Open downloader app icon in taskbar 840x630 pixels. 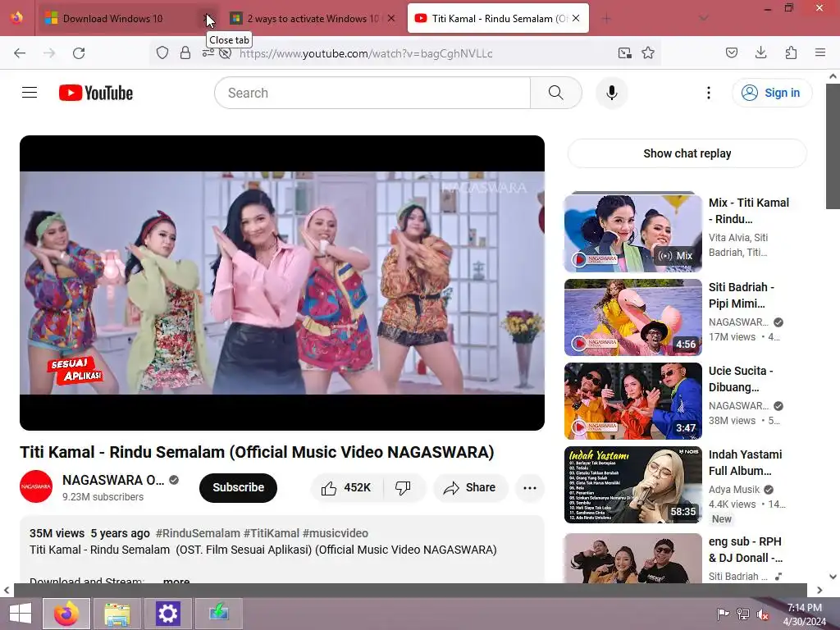pos(218,614)
